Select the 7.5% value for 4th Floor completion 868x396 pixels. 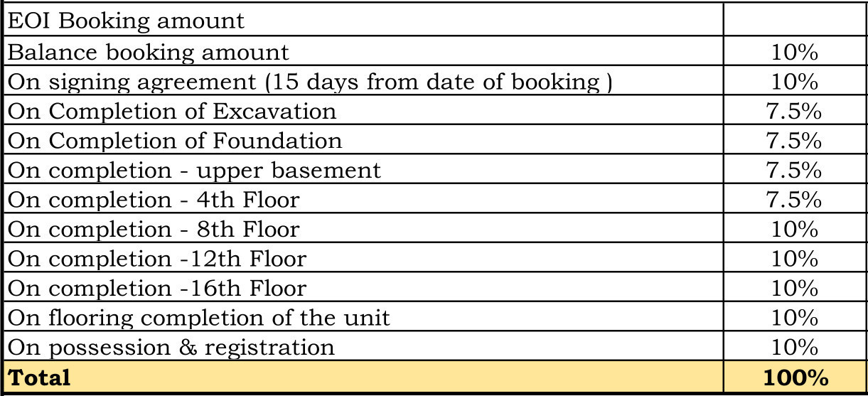click(795, 200)
